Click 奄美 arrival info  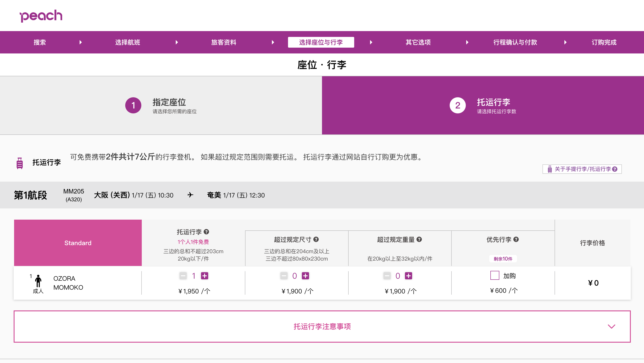tap(236, 195)
